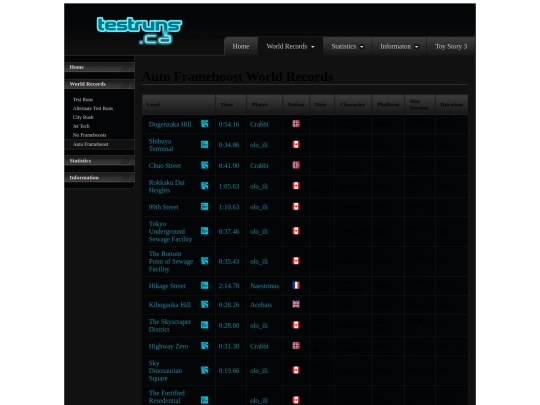Expand the Statistics dropdown arrow in navbar
The image size is (540, 405).
pyautogui.click(x=362, y=47)
